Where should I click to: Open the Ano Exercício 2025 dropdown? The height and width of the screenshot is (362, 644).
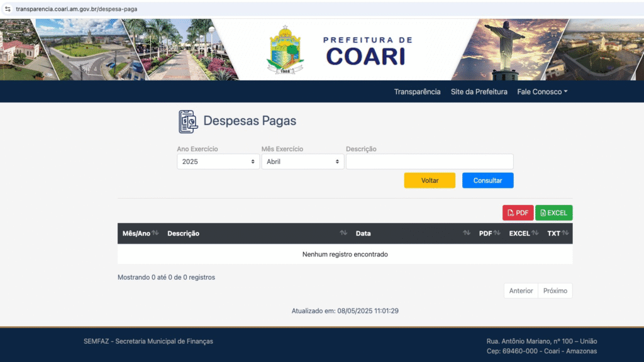point(218,162)
